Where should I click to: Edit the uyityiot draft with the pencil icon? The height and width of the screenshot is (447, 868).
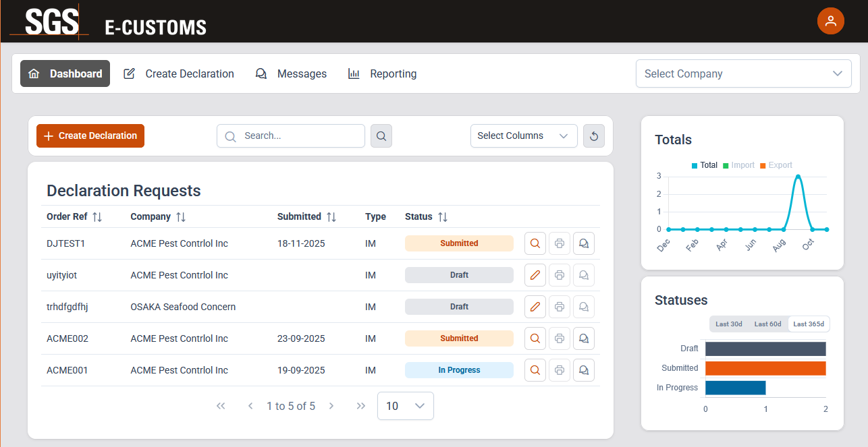pyautogui.click(x=535, y=275)
